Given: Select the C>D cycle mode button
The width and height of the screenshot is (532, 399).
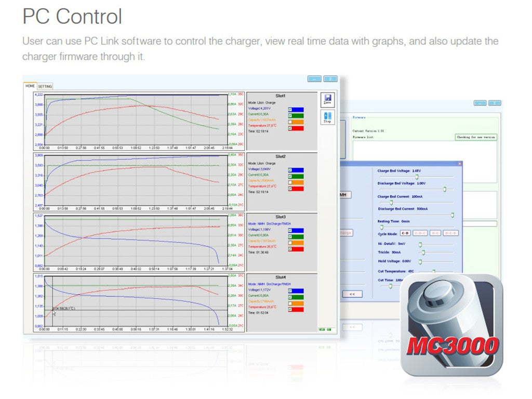Looking at the screenshot, I should tap(406, 233).
